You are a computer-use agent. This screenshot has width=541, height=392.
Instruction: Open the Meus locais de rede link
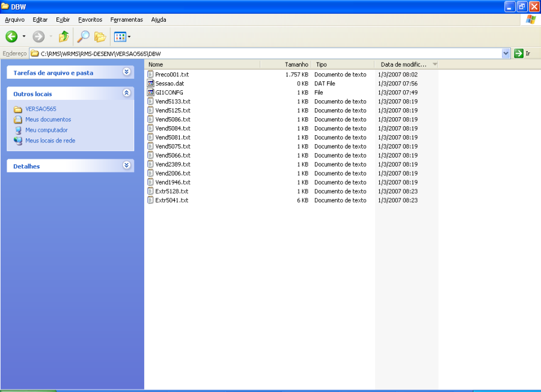(50, 141)
